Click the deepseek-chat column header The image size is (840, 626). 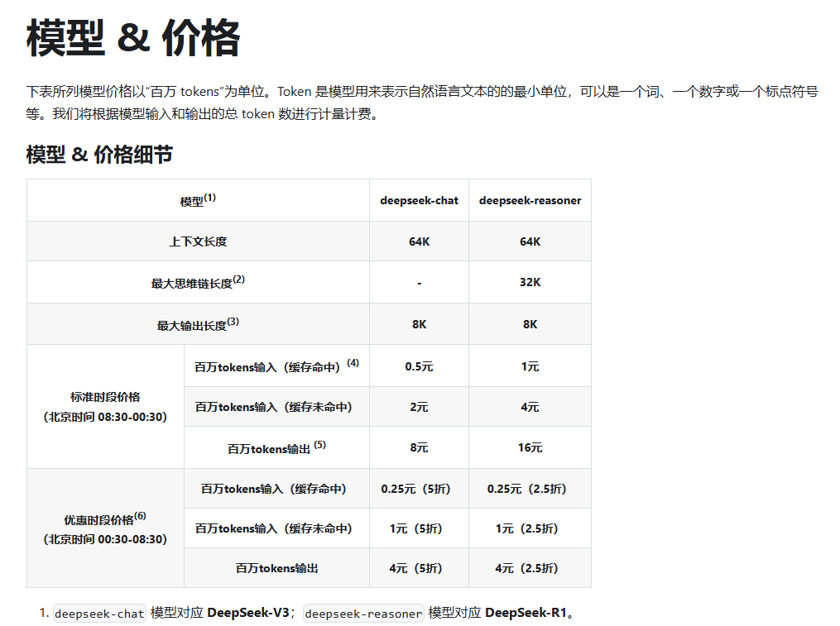(419, 200)
